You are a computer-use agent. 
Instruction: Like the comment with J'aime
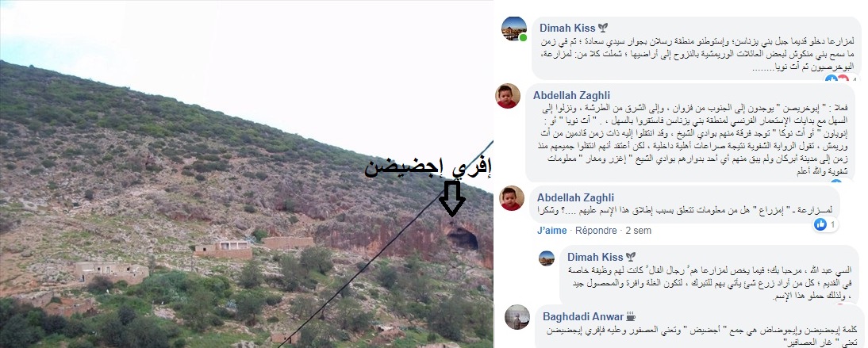point(552,230)
